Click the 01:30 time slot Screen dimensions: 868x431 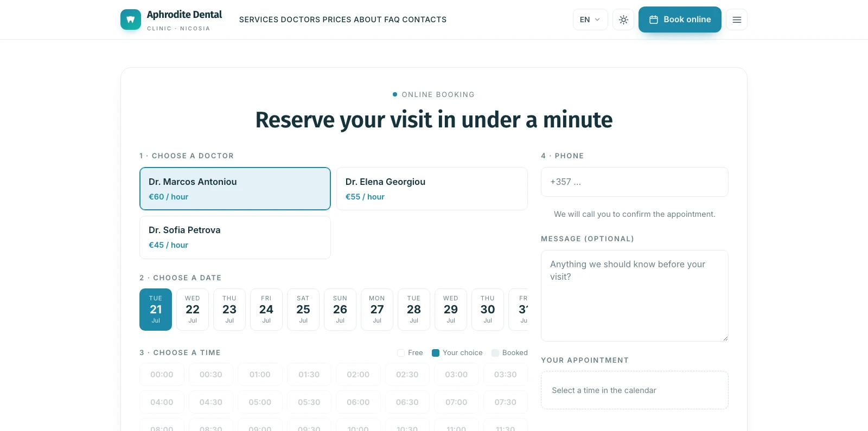pos(309,375)
